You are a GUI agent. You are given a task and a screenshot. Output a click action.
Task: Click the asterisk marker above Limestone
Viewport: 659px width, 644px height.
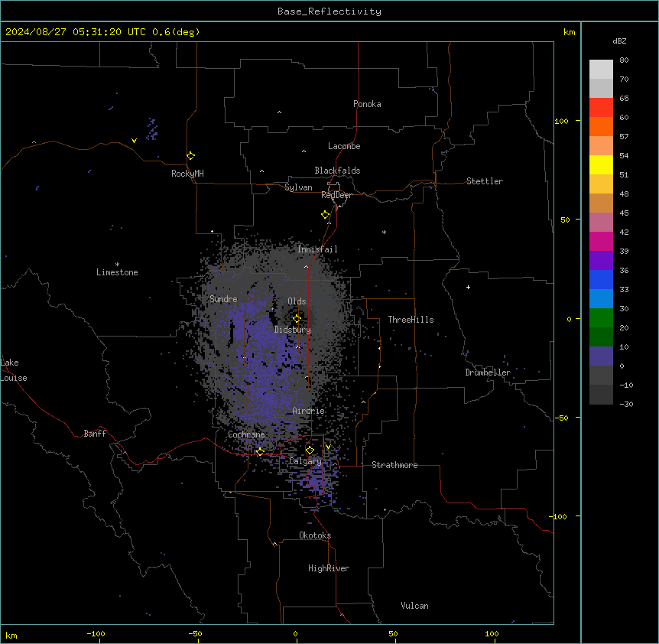pyautogui.click(x=117, y=265)
